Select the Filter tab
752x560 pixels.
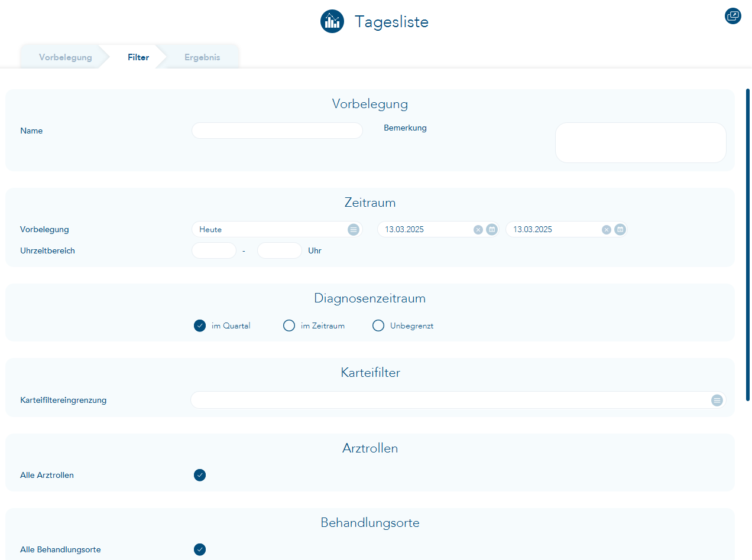tap(138, 57)
